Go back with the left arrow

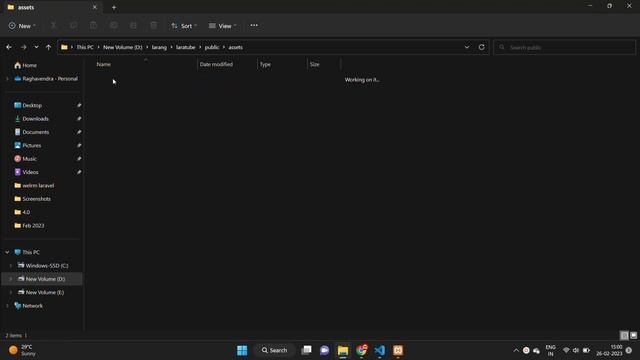(x=9, y=47)
